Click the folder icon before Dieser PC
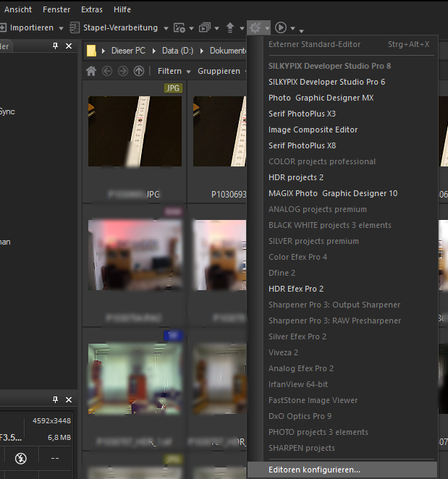Viewport: 448px width, 479px height. 91,51
